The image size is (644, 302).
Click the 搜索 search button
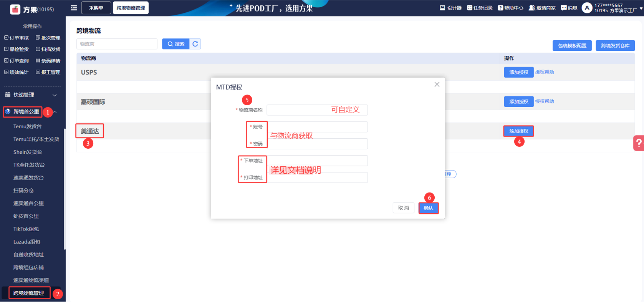176,44
